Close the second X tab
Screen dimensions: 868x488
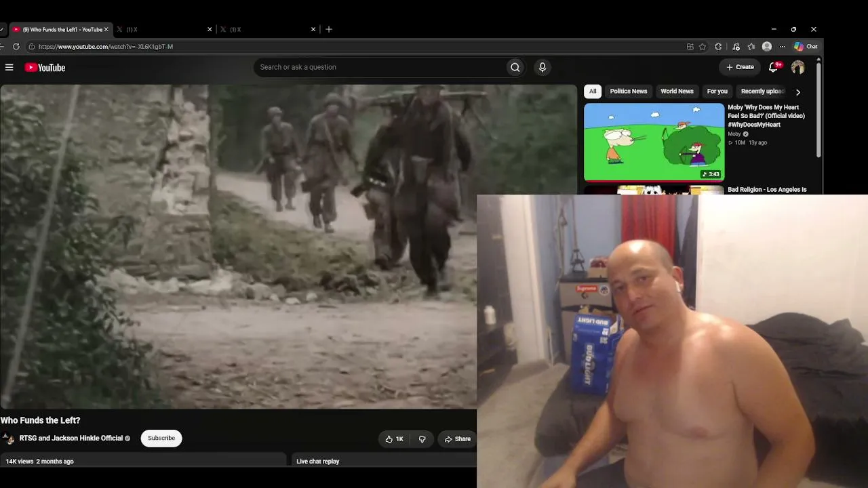click(x=313, y=29)
